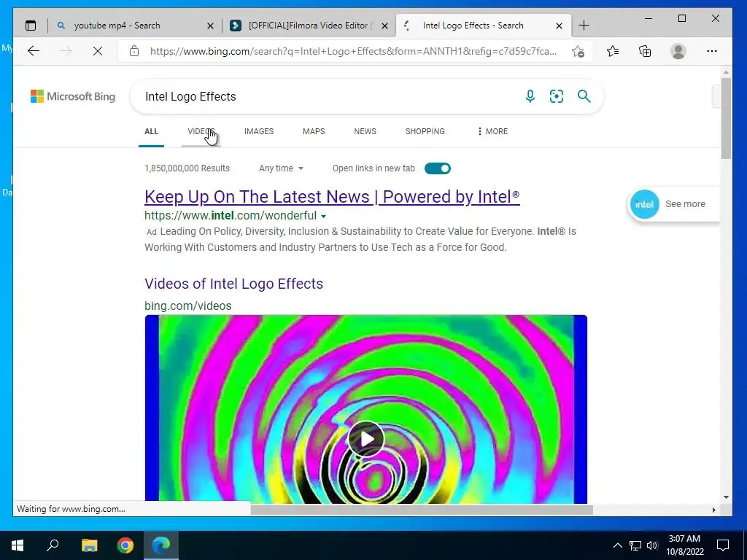Search by voice using microphone icon

pyautogui.click(x=530, y=96)
